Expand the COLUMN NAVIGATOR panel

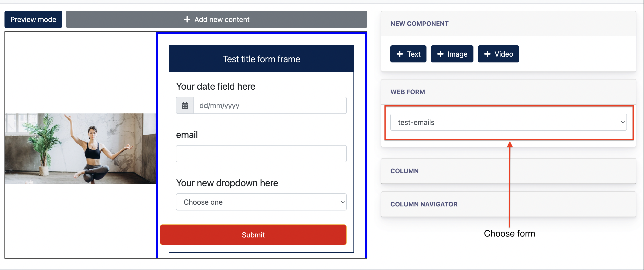click(508, 204)
